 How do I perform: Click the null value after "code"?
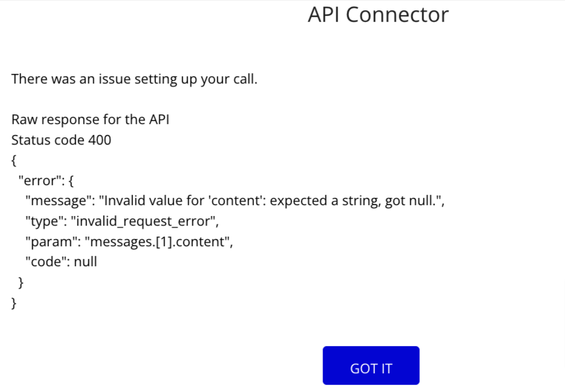(85, 261)
